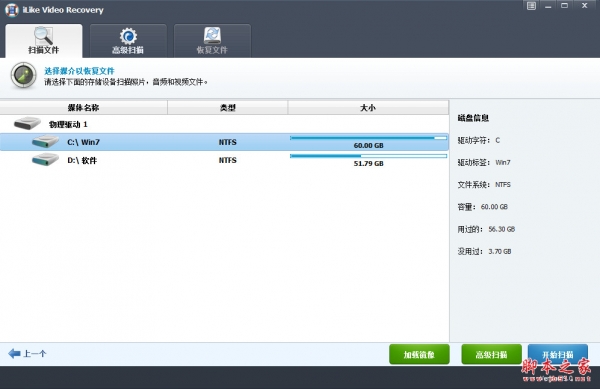Sort by 类型 column header
This screenshot has width=600, height=389.
[228, 107]
